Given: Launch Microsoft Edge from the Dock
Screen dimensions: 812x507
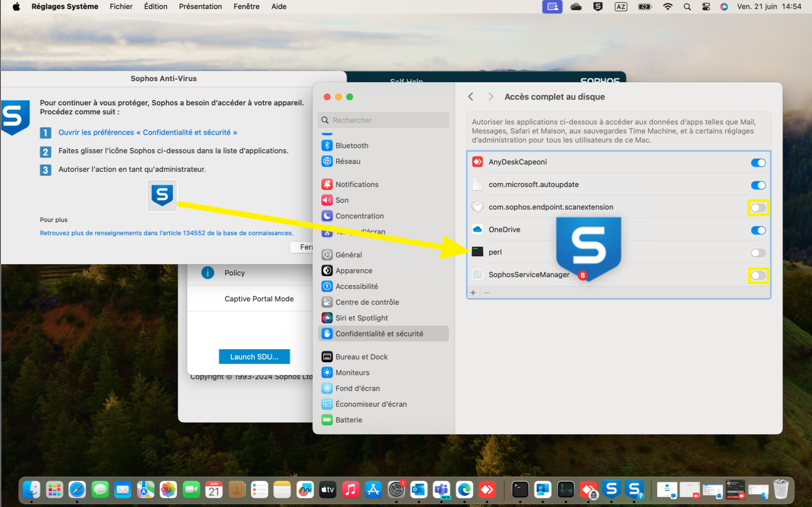Looking at the screenshot, I should click(x=465, y=490).
